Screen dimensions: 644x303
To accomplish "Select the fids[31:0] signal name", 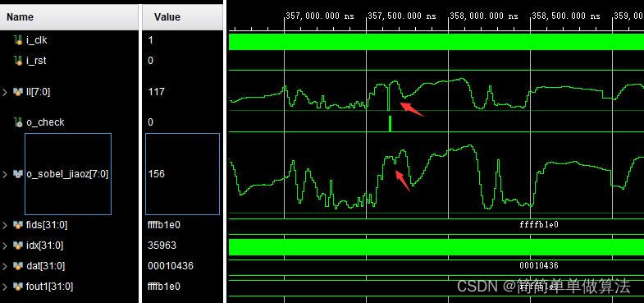I will [47, 225].
